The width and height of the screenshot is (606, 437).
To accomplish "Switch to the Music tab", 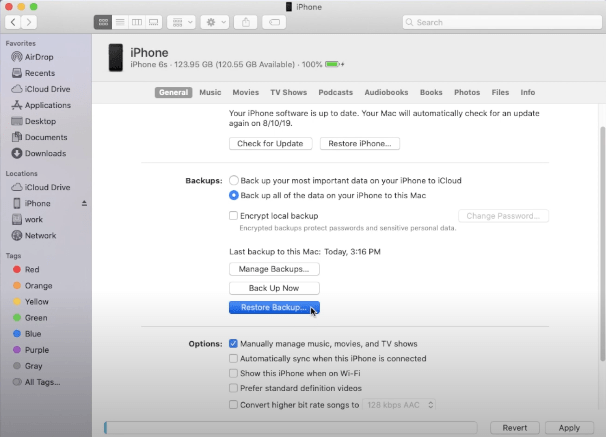I will pos(210,92).
